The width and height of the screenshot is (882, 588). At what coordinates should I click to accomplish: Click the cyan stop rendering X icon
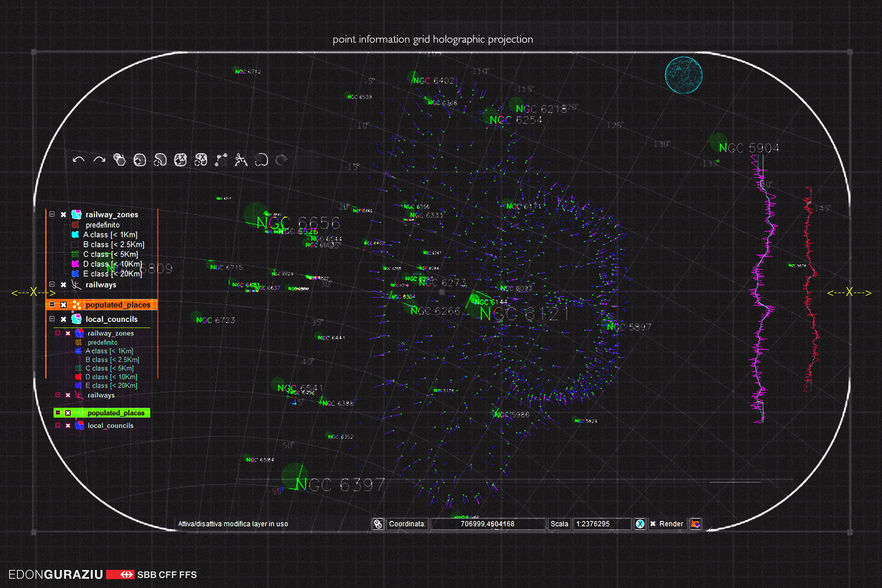(x=640, y=524)
